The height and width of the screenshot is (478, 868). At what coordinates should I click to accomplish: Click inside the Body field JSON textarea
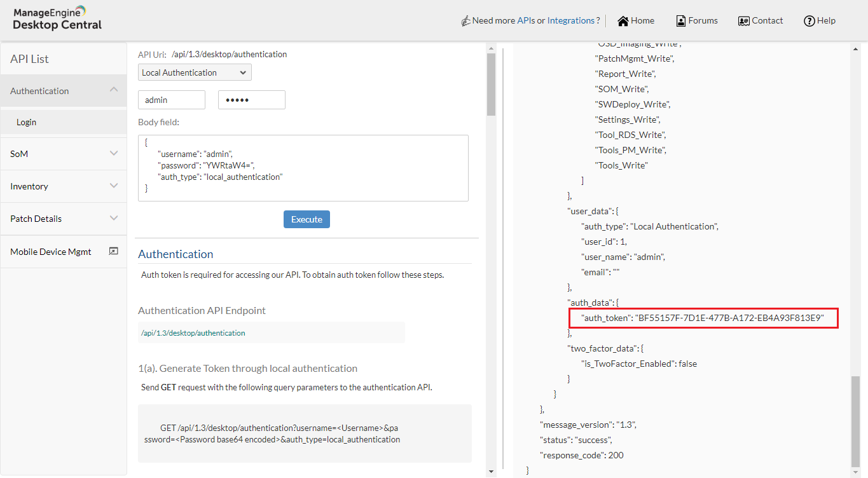(x=303, y=168)
